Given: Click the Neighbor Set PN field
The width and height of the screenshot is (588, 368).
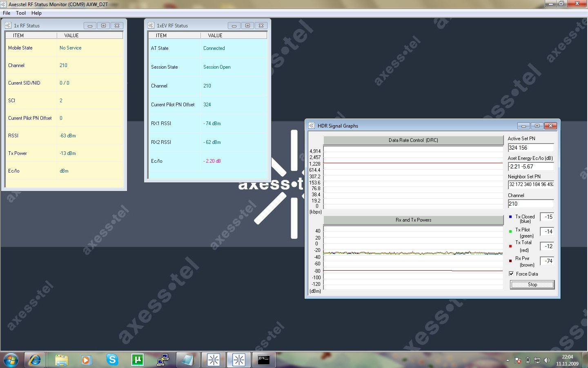Looking at the screenshot, I should [531, 184].
